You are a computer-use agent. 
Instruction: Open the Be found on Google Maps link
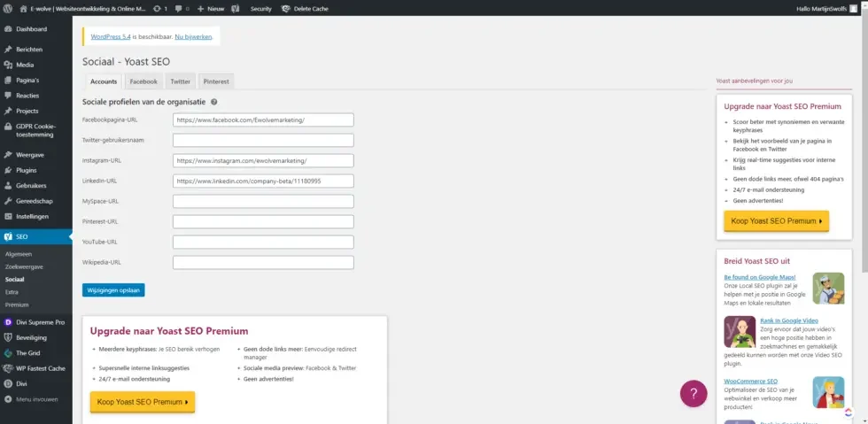click(x=760, y=277)
